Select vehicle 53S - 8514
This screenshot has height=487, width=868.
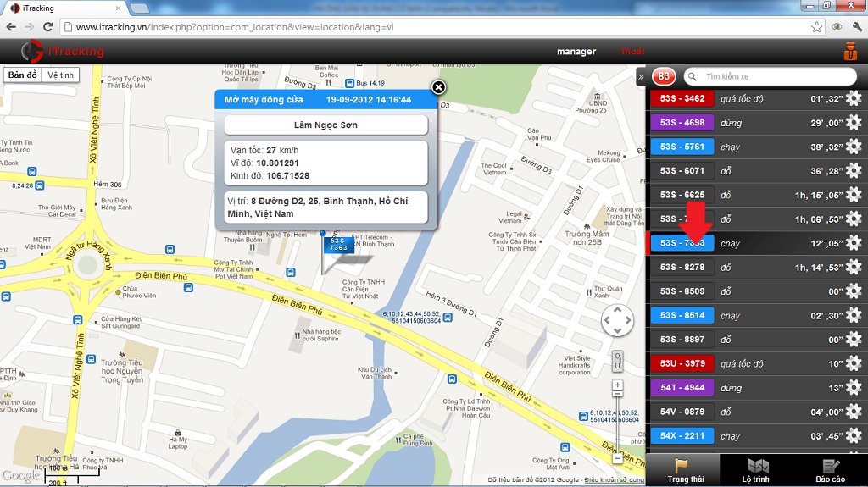682,315
